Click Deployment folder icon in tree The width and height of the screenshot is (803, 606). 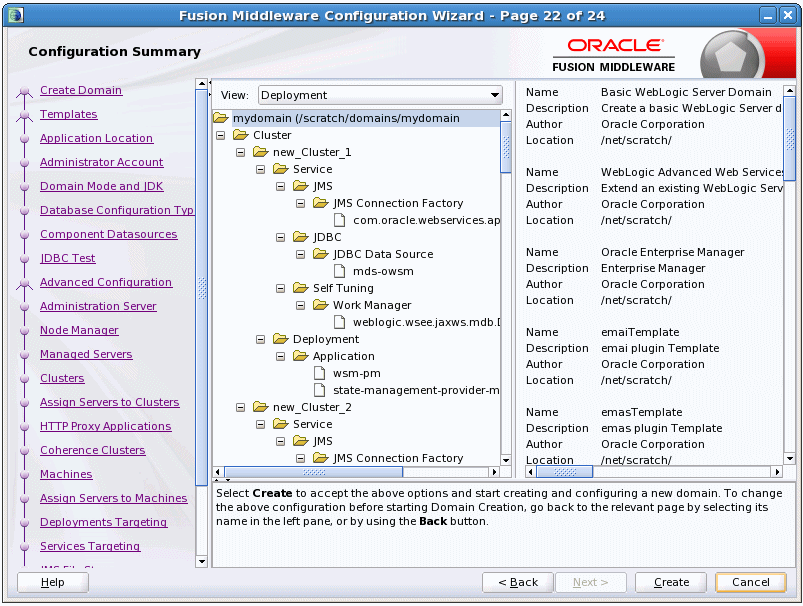point(281,339)
